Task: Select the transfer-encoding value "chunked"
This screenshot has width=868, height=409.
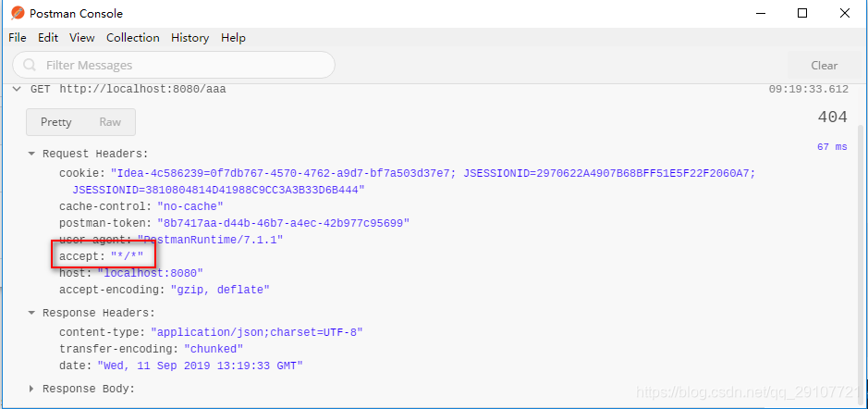Action: [214, 349]
